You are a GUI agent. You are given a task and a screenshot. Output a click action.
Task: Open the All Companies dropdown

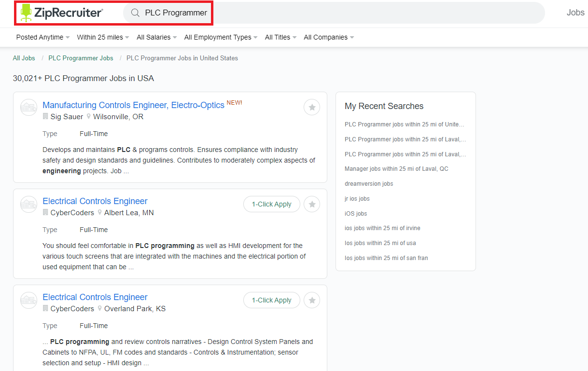click(329, 37)
